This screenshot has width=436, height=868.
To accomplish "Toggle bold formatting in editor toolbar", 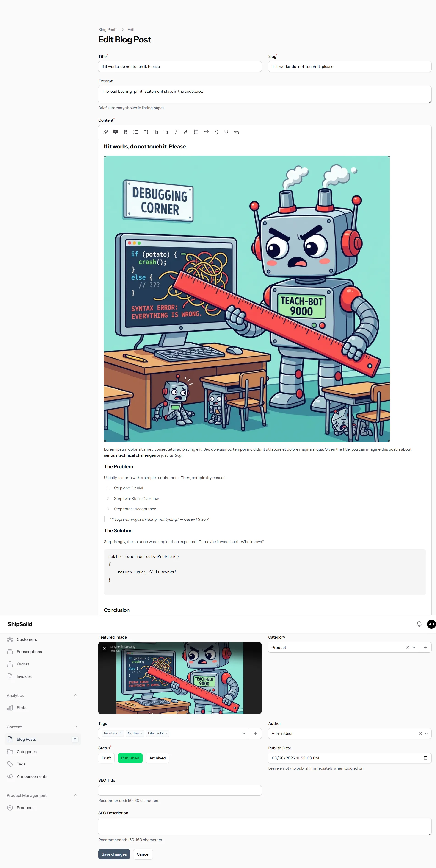I will 126,132.
